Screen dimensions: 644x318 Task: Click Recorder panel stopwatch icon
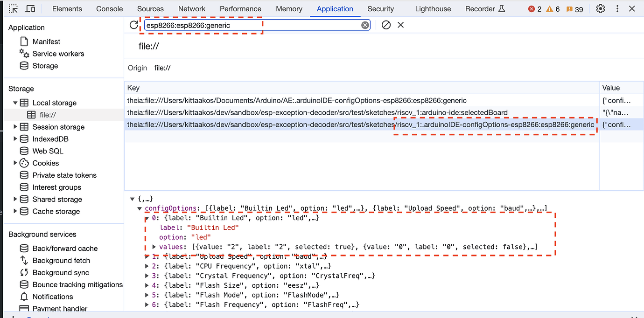point(501,8)
